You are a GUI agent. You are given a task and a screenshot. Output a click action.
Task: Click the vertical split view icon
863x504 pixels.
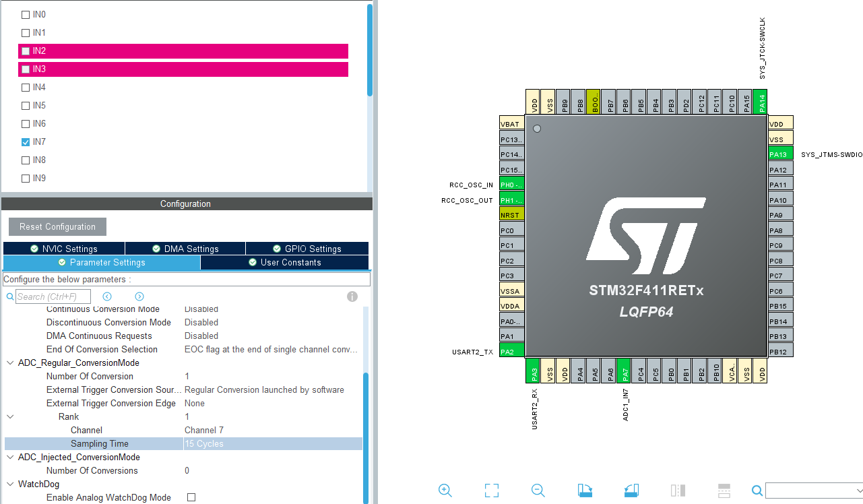(x=678, y=491)
